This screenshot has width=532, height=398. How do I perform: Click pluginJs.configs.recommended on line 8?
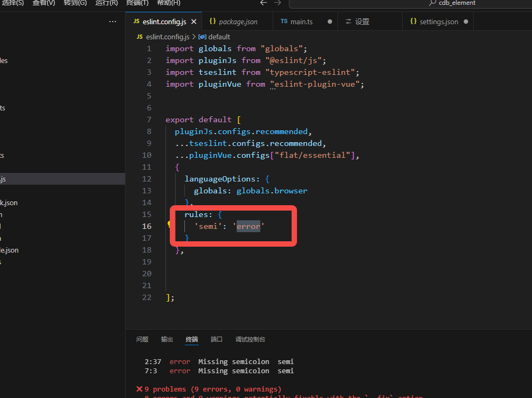(241, 131)
